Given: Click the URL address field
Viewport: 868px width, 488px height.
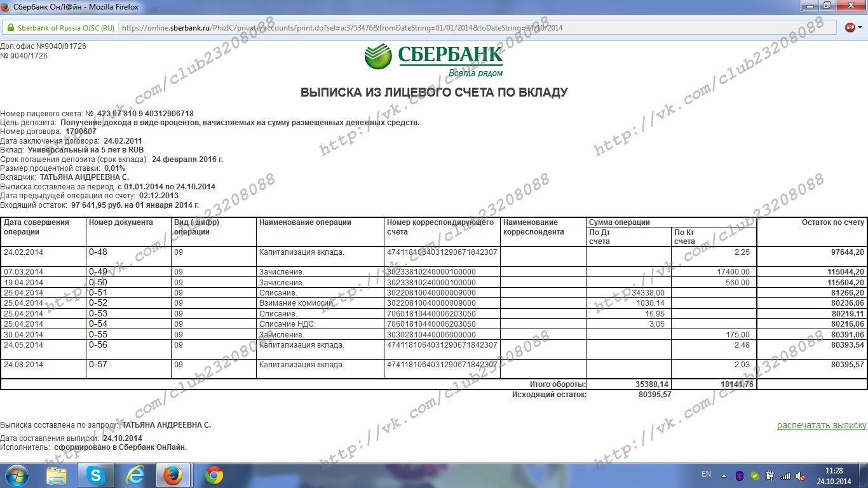Looking at the screenshot, I should click(477, 28).
